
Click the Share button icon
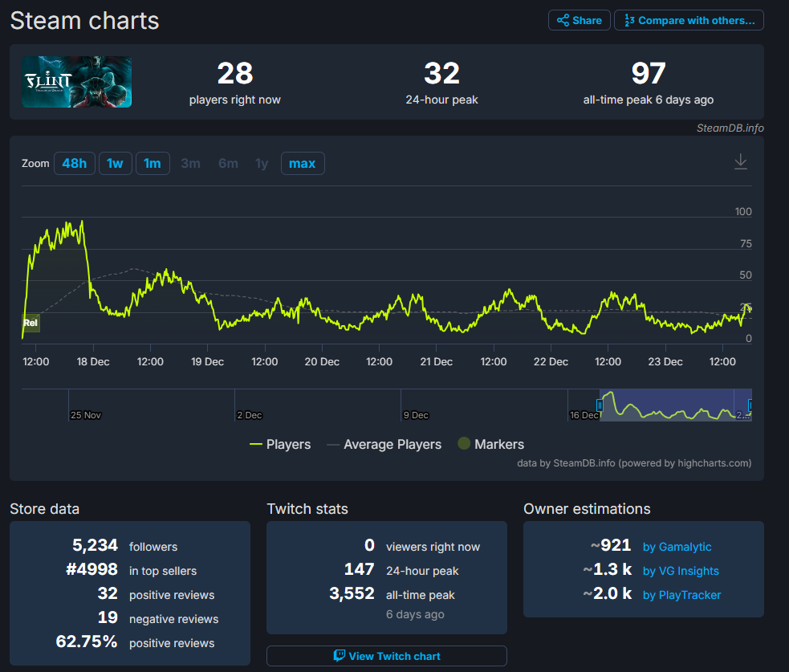click(563, 21)
